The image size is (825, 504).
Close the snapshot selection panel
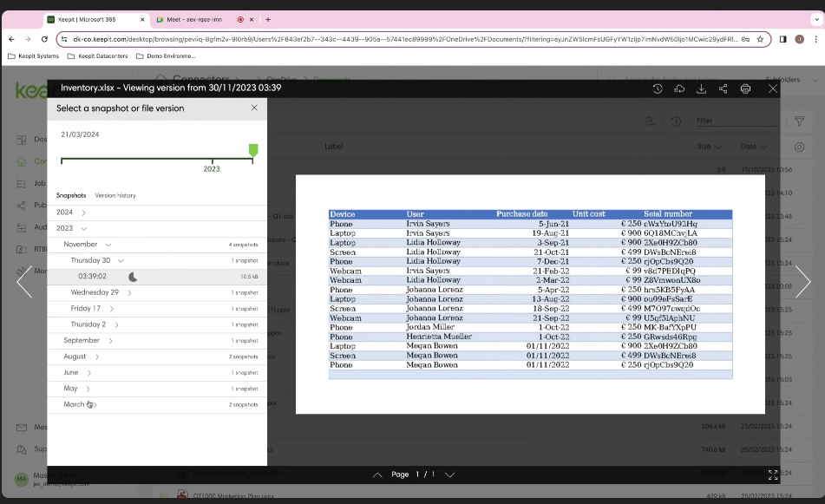pyautogui.click(x=254, y=108)
